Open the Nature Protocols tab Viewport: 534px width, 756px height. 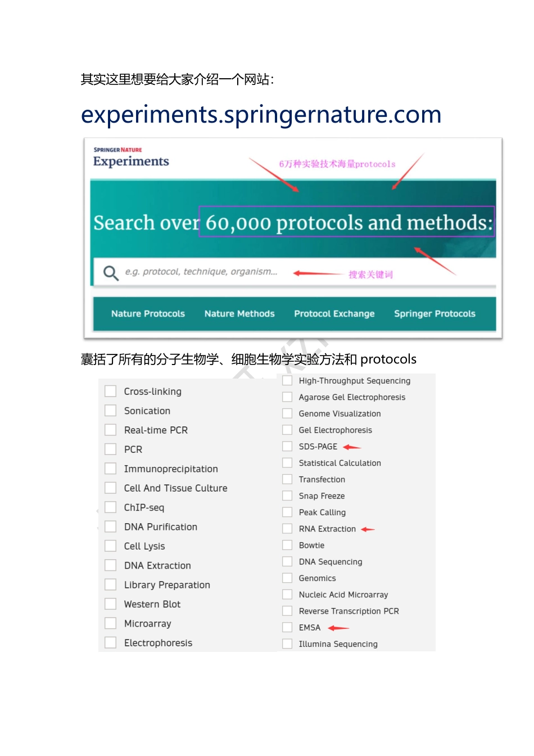tap(147, 313)
